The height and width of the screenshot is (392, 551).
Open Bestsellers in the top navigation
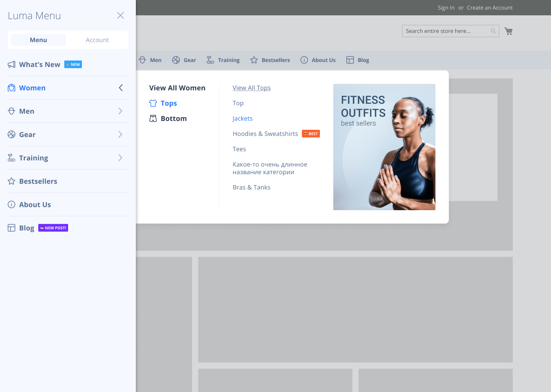(x=276, y=60)
